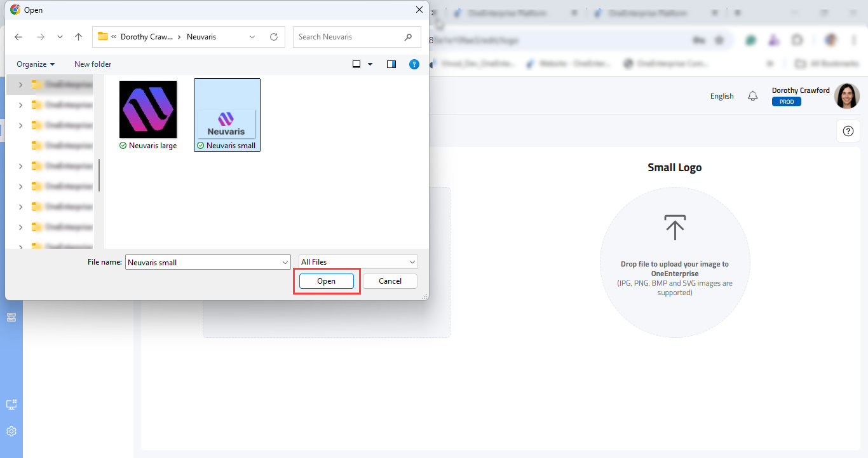Click the Open button
This screenshot has width=868, height=458.
point(326,281)
